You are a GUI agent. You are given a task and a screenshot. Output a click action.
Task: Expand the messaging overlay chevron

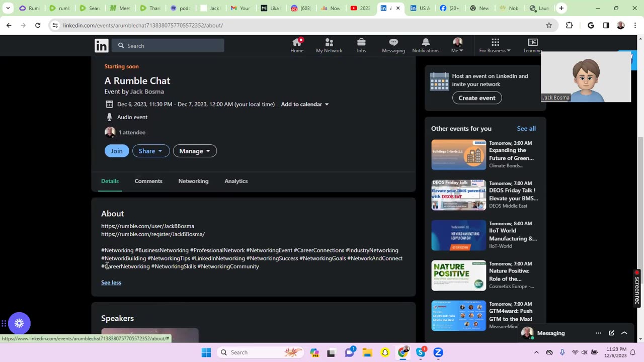point(624,333)
